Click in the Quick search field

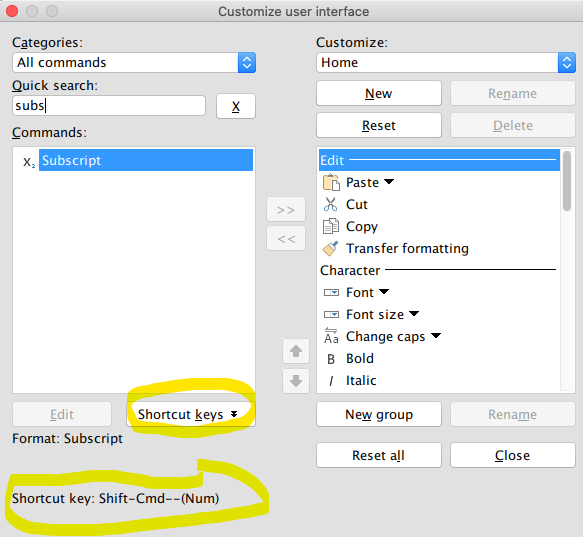click(109, 106)
